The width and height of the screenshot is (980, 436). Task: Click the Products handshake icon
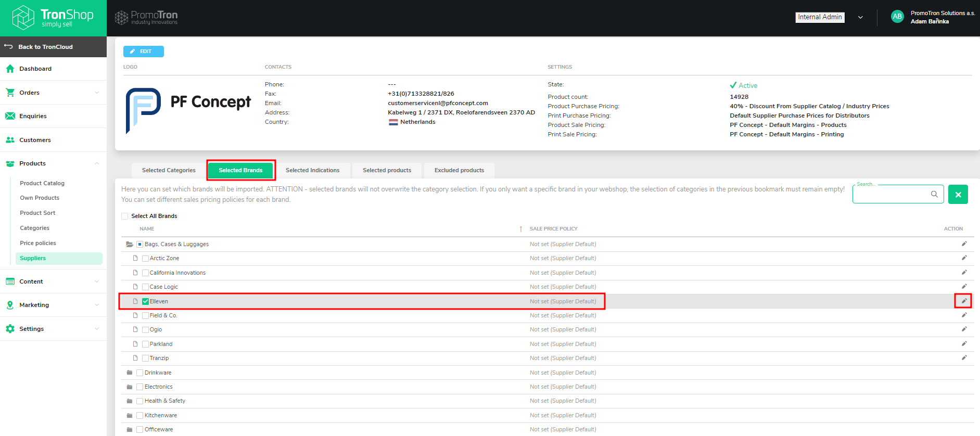tap(10, 163)
